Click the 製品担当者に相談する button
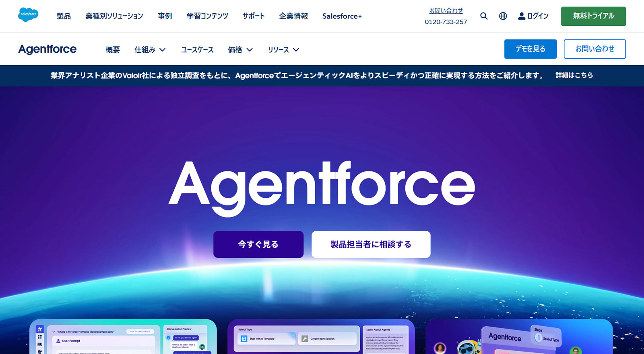The image size is (644, 354). point(371,244)
